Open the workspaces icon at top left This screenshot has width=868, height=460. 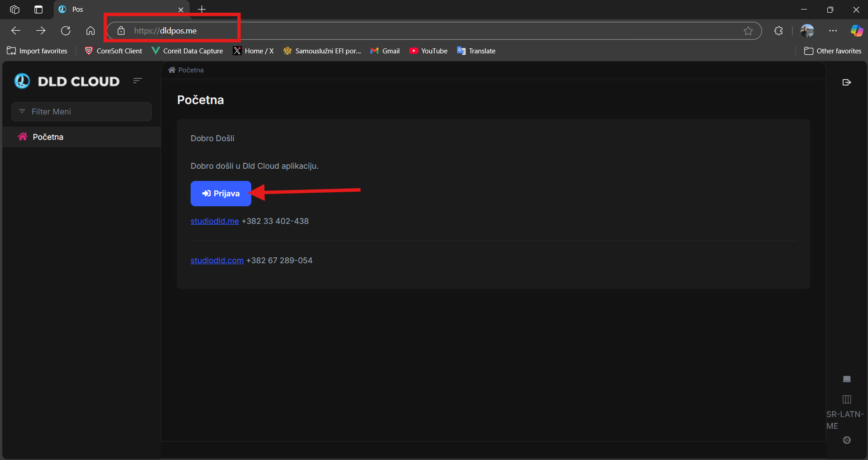click(14, 9)
